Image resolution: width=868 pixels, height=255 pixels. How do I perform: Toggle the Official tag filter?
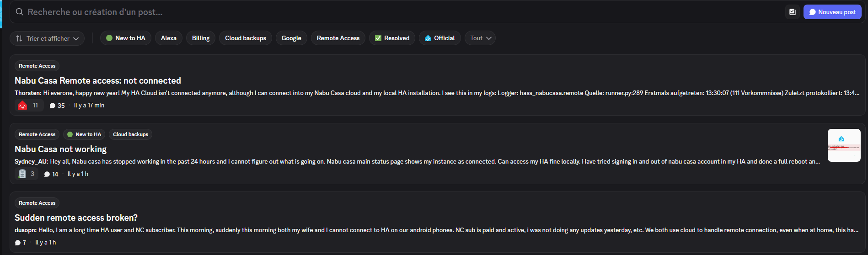[x=439, y=38]
